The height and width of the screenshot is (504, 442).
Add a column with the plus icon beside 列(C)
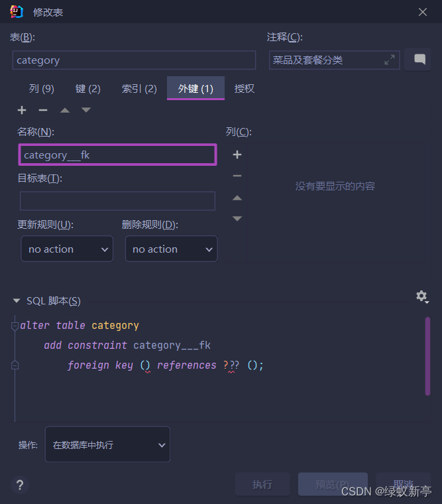pos(237,155)
